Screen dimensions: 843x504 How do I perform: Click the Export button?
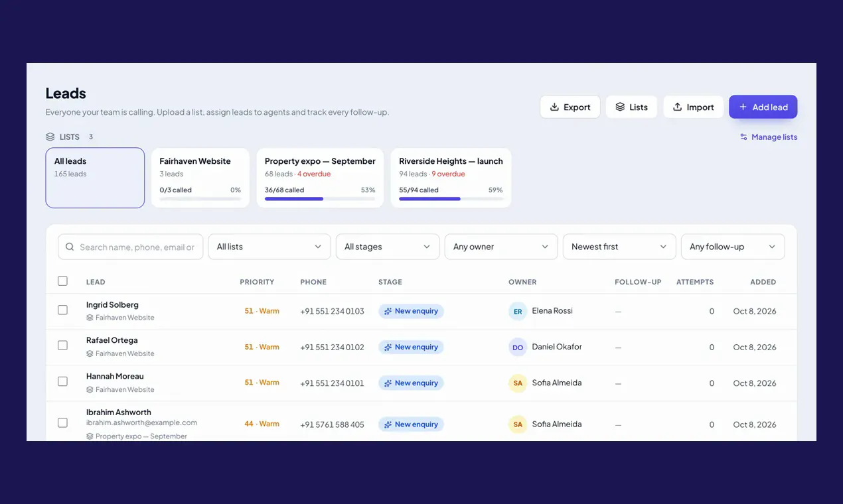570,107
